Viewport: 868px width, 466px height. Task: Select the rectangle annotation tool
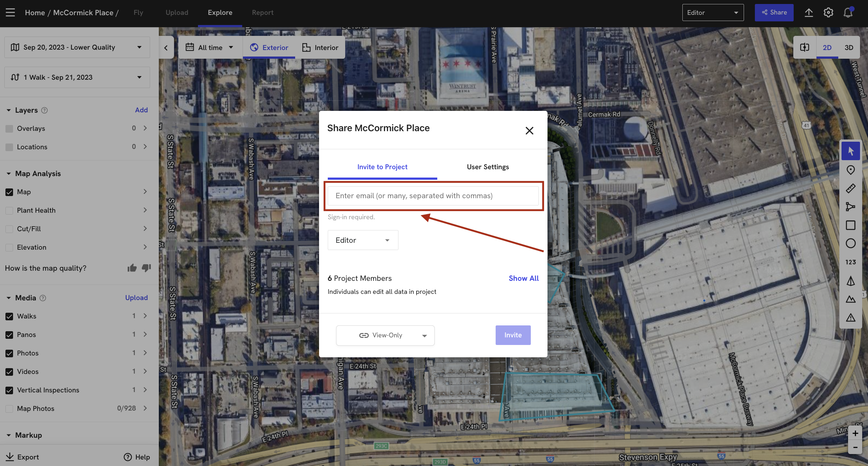click(x=851, y=225)
